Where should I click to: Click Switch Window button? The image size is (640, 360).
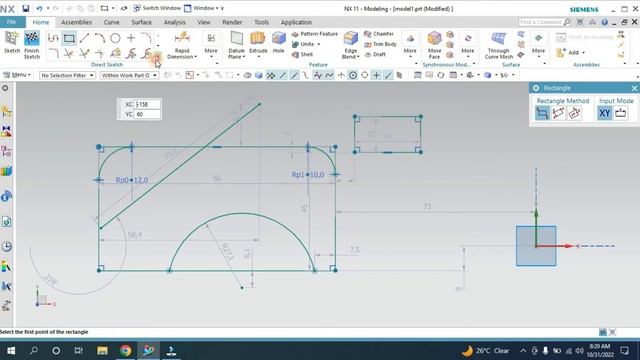pyautogui.click(x=157, y=8)
